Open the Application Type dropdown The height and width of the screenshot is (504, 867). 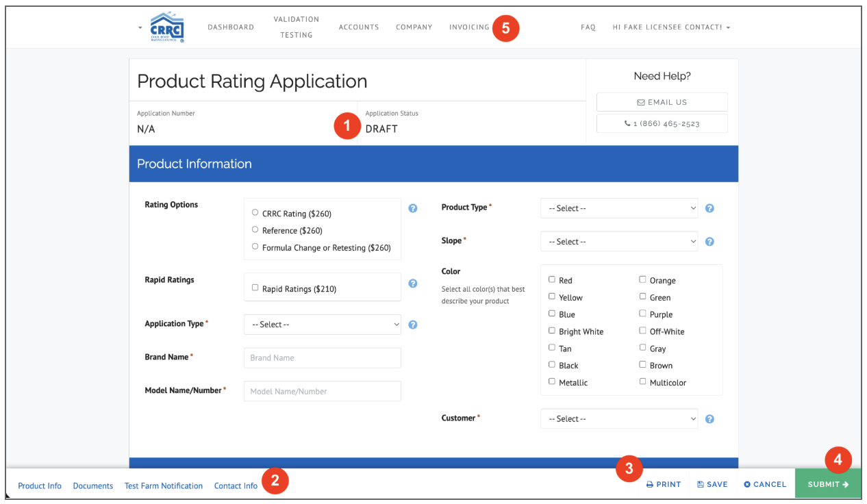[x=323, y=325]
